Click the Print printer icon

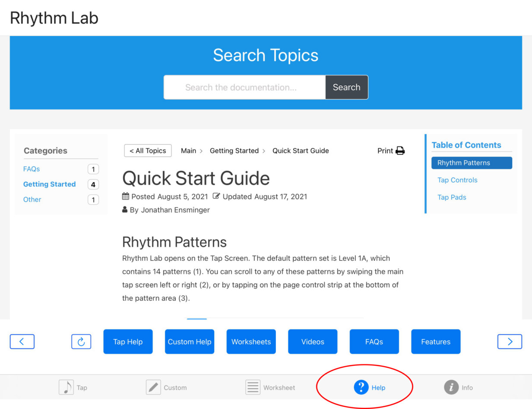[400, 151]
